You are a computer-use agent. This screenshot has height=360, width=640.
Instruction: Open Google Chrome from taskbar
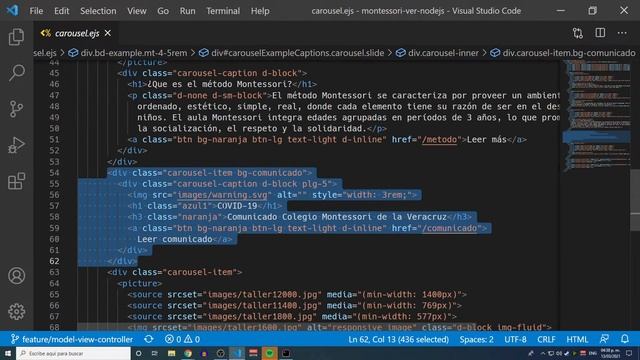point(188,353)
